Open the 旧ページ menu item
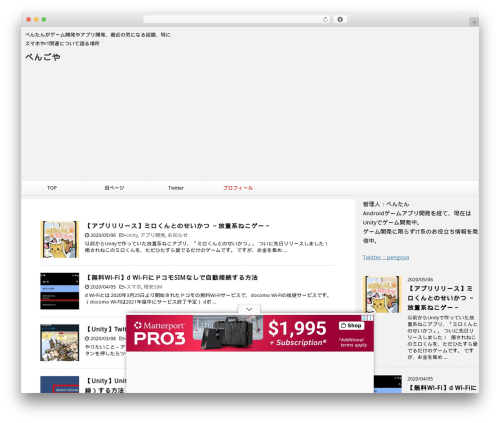 (114, 188)
